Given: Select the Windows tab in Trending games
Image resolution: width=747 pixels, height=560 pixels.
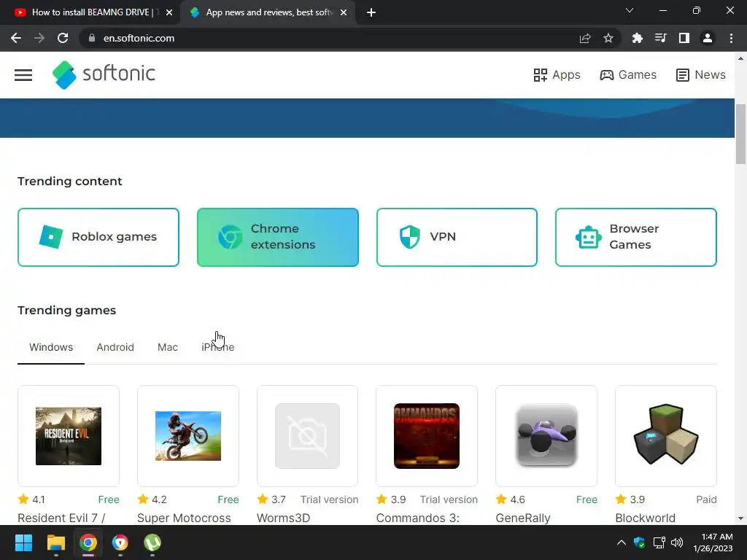Looking at the screenshot, I should [51, 347].
